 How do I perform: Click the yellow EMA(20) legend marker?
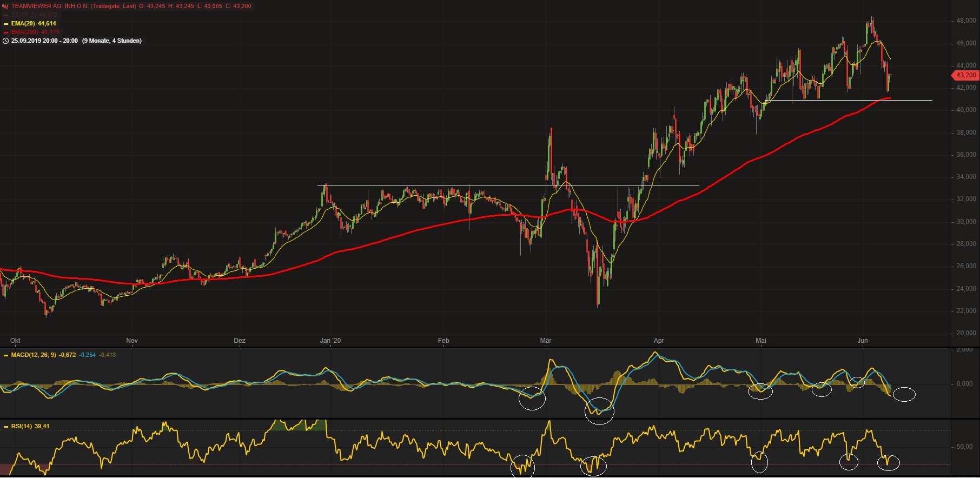[x=6, y=24]
